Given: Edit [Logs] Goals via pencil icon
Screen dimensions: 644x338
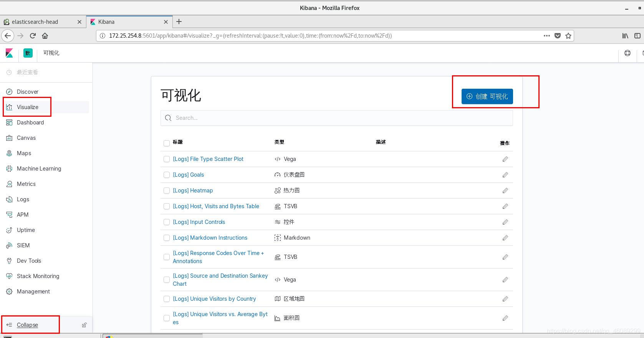Looking at the screenshot, I should [x=505, y=175].
